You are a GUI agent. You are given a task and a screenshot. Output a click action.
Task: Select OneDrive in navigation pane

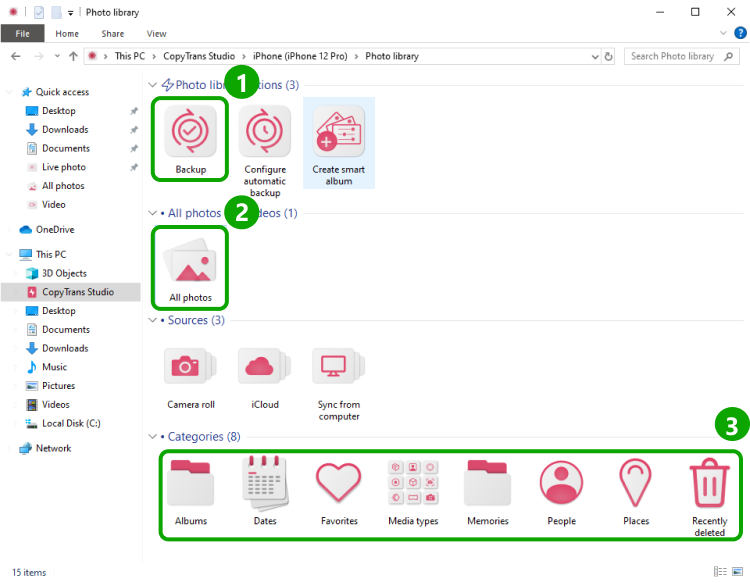click(55, 230)
